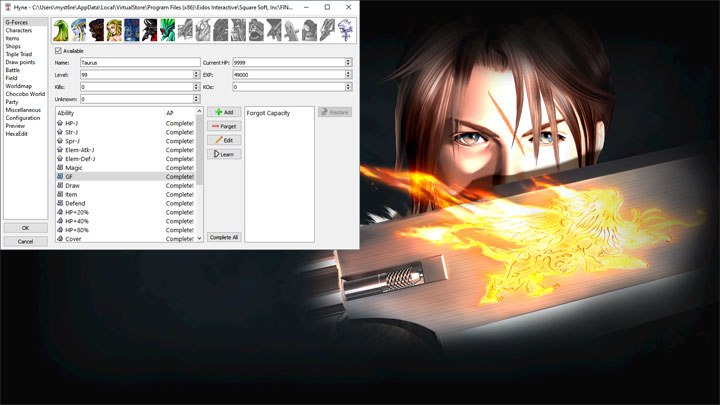Select the greyed Bahamut GF portrait
Image resolution: width=720 pixels, height=405 pixels.
click(x=274, y=30)
